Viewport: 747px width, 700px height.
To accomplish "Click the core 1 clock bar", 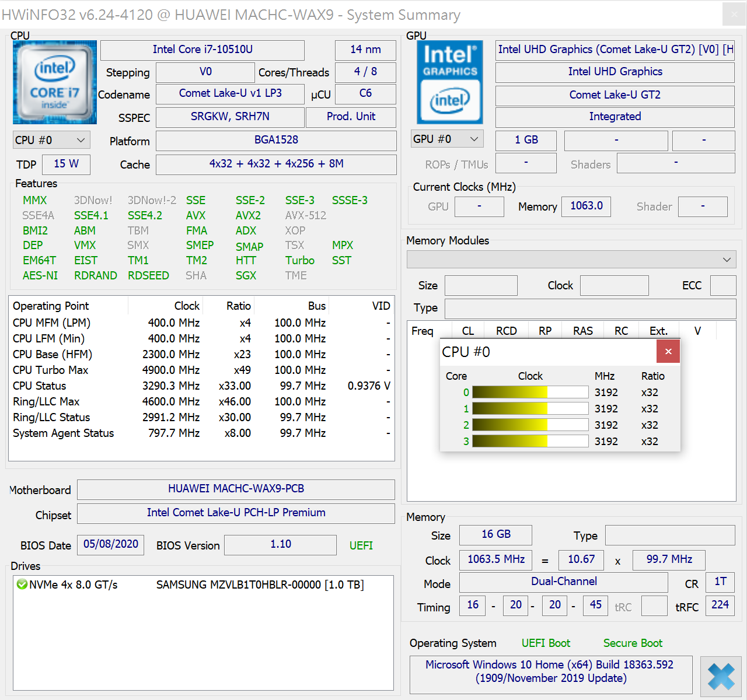I will point(530,409).
